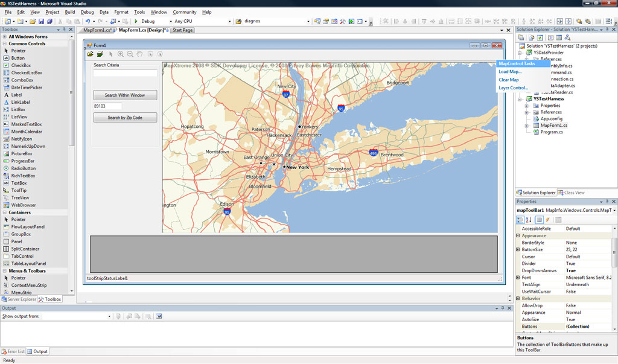Click the Bring to Front icon in the layout toolbar
The image size is (618, 364).
(579, 21)
